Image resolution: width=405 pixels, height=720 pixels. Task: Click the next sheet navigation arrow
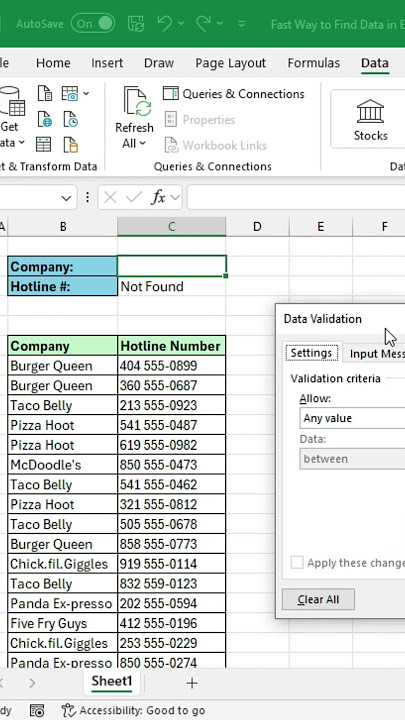pos(32,683)
